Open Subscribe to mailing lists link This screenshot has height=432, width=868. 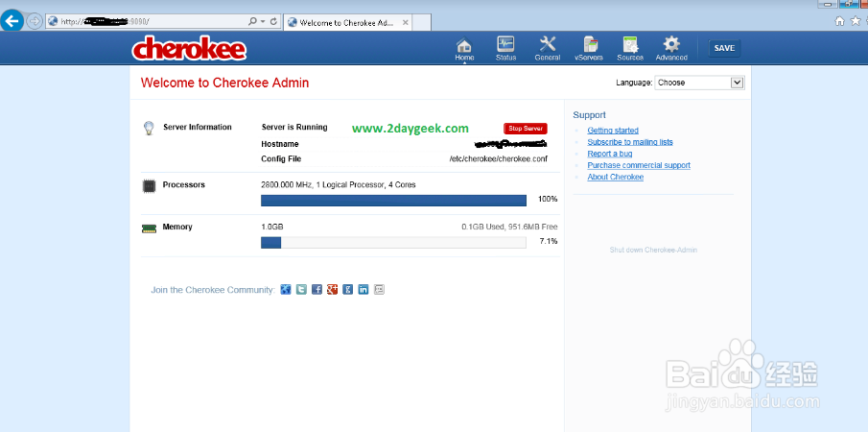630,142
